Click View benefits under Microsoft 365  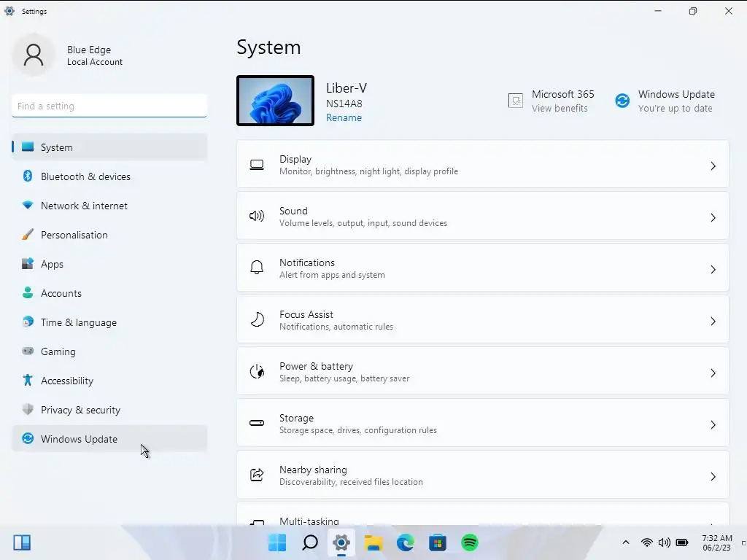(560, 108)
